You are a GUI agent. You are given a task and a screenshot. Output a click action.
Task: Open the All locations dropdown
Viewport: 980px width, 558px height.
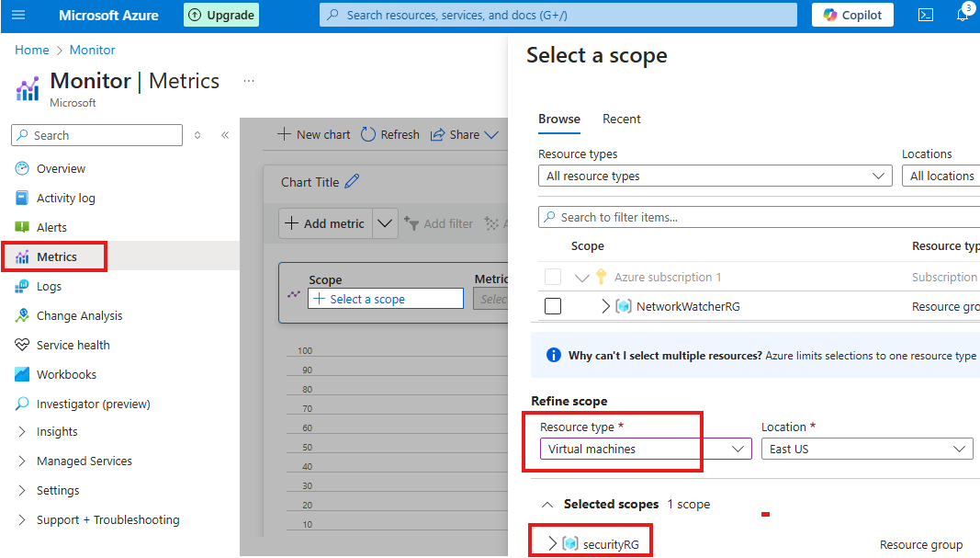click(x=941, y=176)
